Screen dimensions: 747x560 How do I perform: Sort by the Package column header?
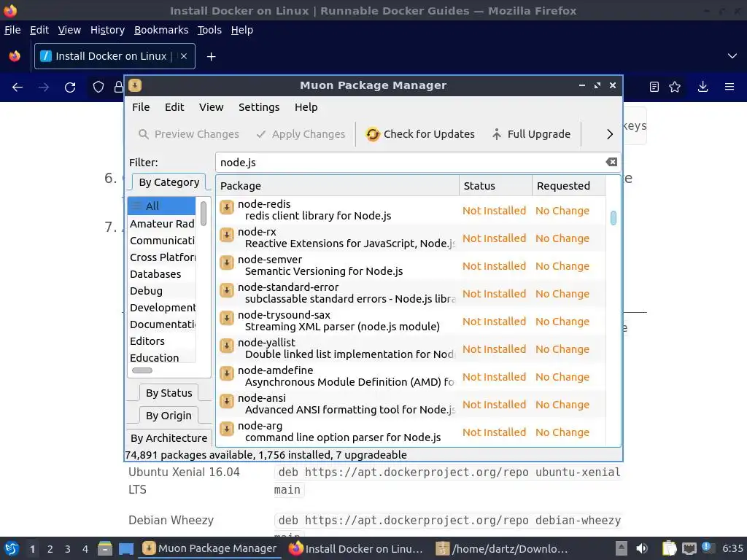(337, 186)
